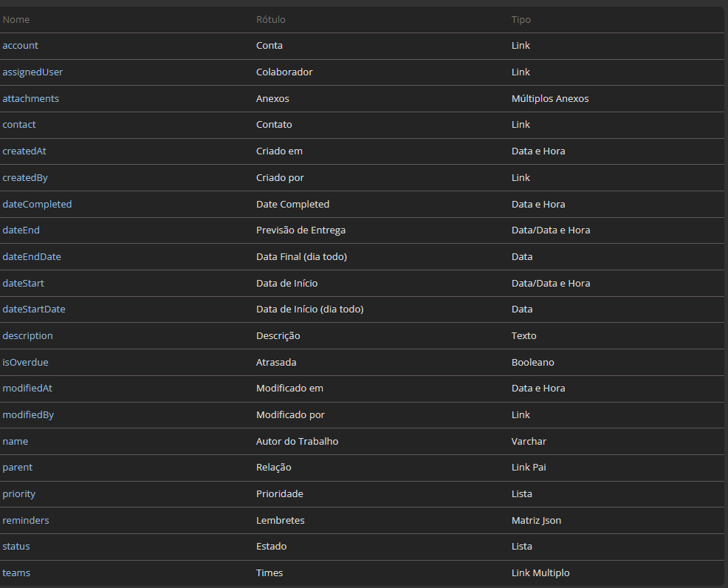Open the name field link

[x=15, y=442]
